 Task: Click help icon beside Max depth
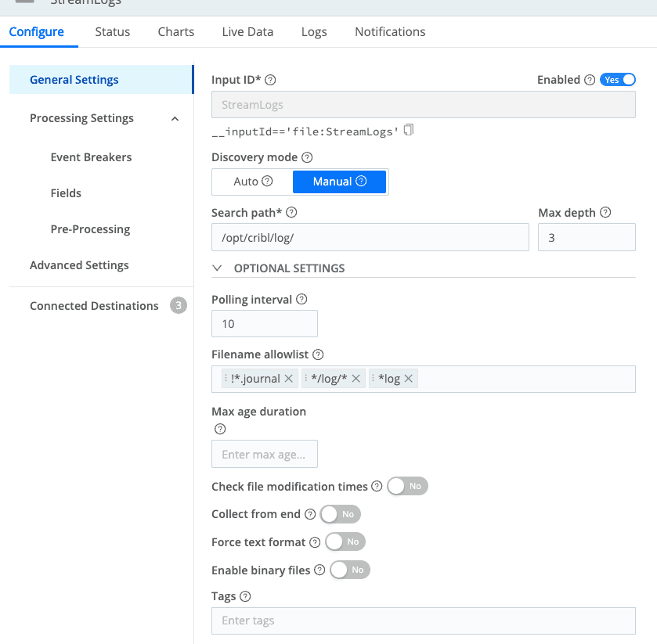(605, 213)
